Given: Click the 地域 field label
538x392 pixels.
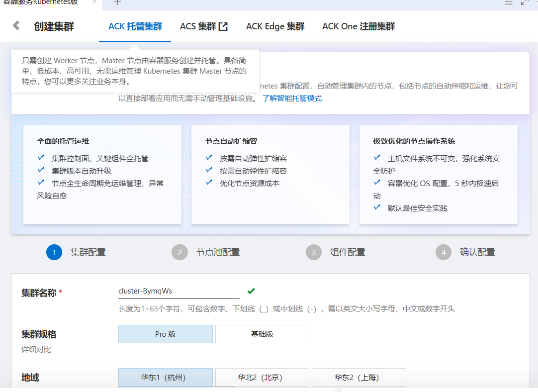Looking at the screenshot, I should 30,378.
